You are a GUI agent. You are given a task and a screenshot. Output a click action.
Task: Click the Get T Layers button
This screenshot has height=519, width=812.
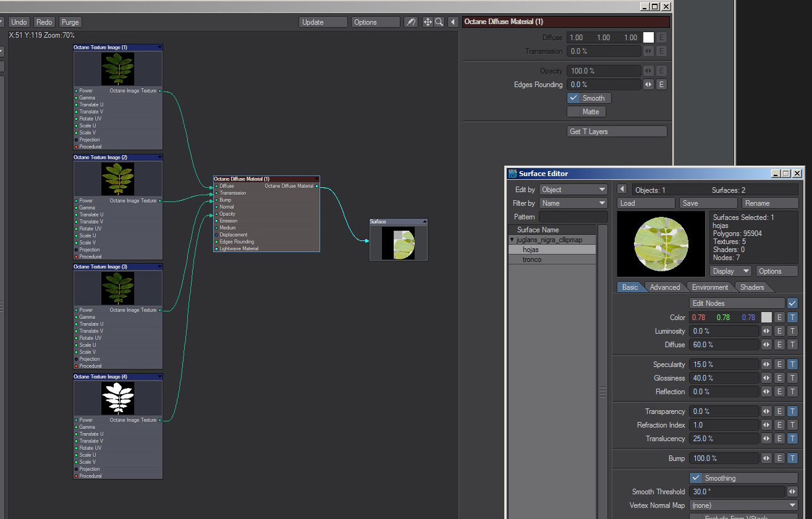click(616, 132)
